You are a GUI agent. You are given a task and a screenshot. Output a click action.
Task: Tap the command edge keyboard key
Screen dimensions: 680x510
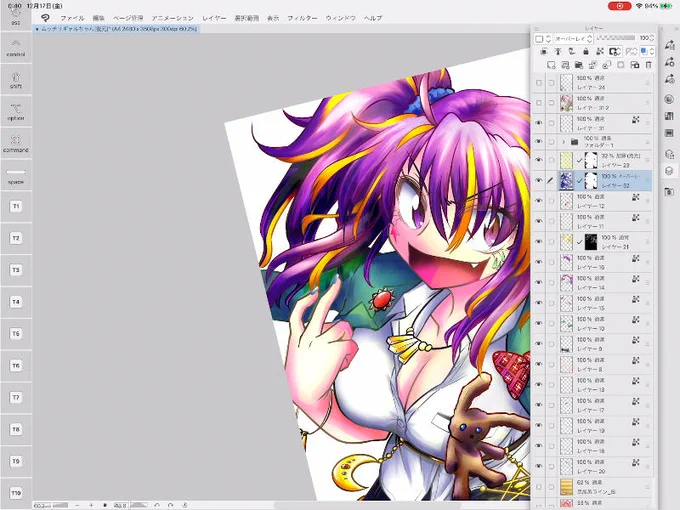(16, 144)
